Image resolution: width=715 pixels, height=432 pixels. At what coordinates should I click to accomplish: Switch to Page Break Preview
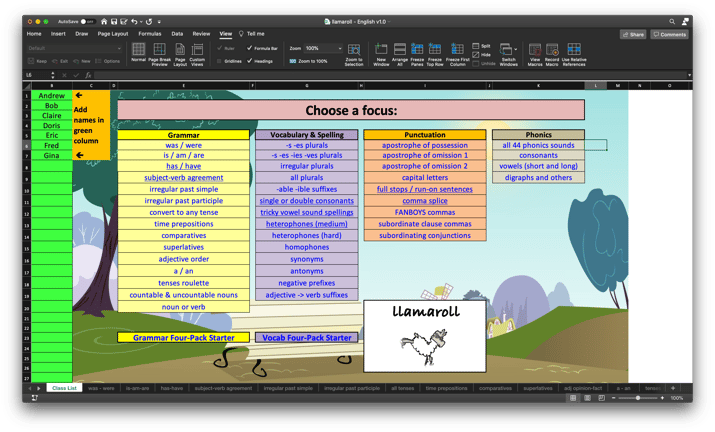tap(160, 54)
